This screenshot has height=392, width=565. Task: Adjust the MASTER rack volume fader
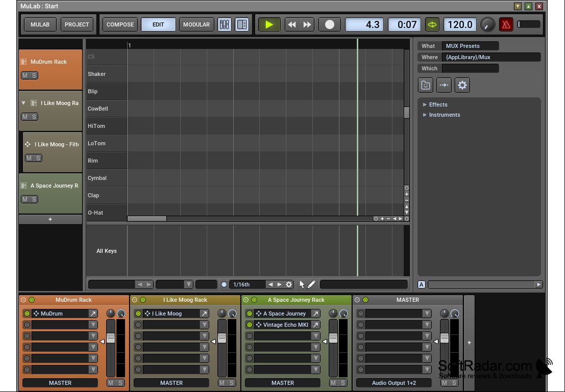coord(445,338)
